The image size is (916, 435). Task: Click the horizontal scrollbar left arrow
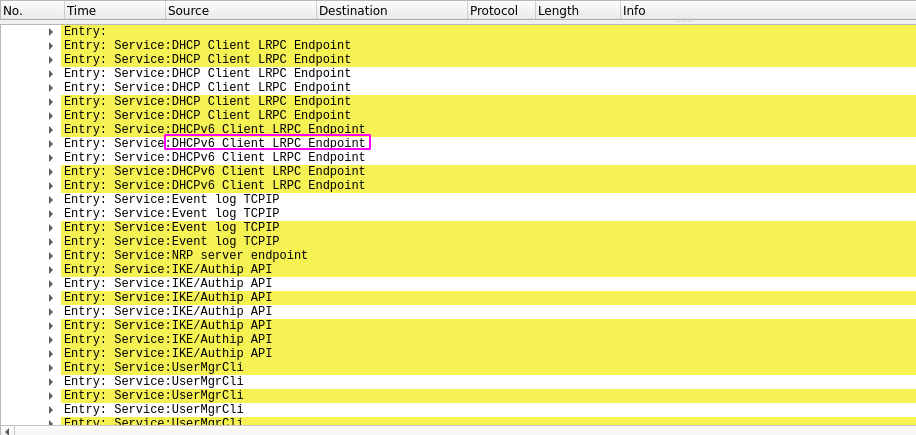click(x=8, y=430)
